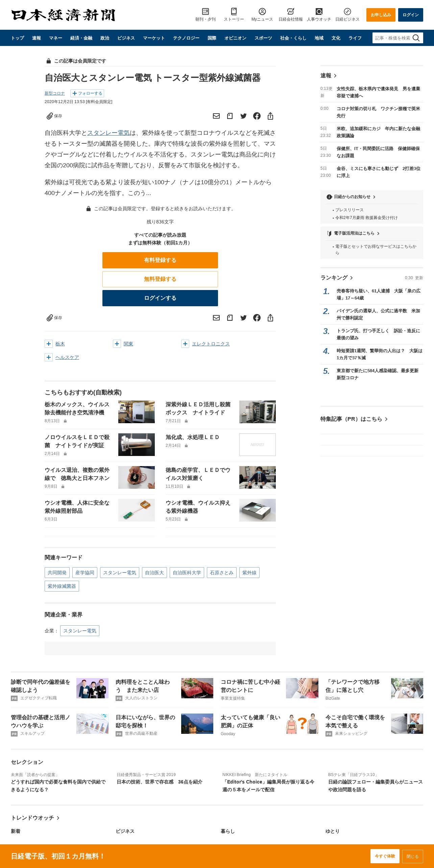434x868 pixels.
Task: Open the 新型コロナ topic link
Action: [x=55, y=93]
